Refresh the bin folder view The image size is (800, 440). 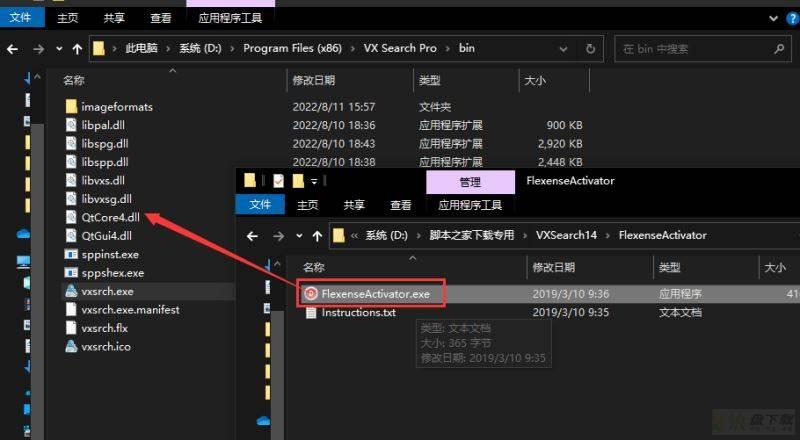point(590,49)
